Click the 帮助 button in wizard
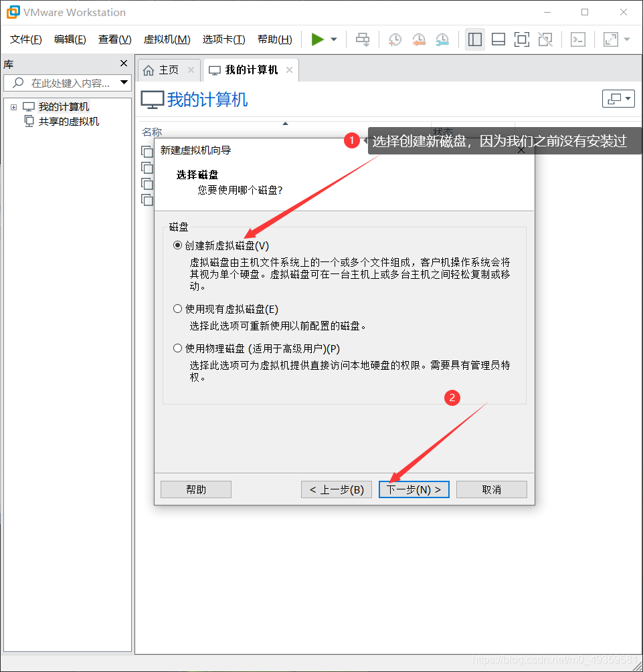643x672 pixels. [196, 489]
